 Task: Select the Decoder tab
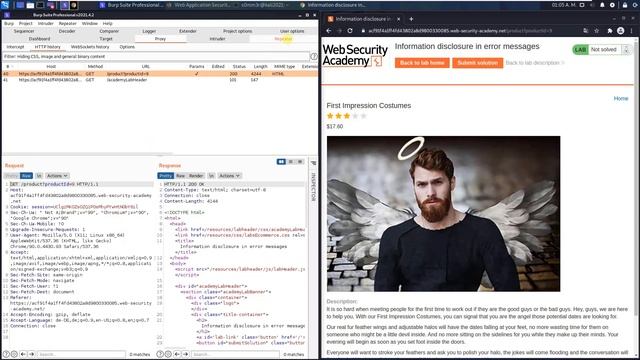coord(67,31)
